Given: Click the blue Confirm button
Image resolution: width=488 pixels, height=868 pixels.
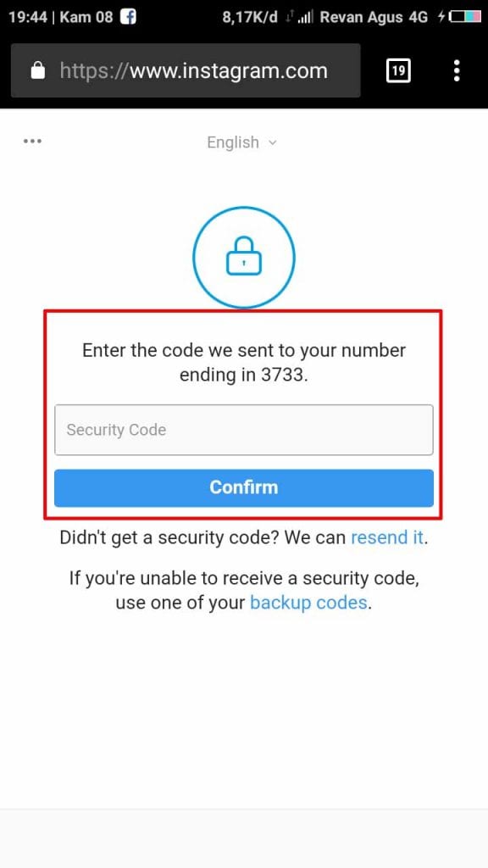Looking at the screenshot, I should pos(244,487).
